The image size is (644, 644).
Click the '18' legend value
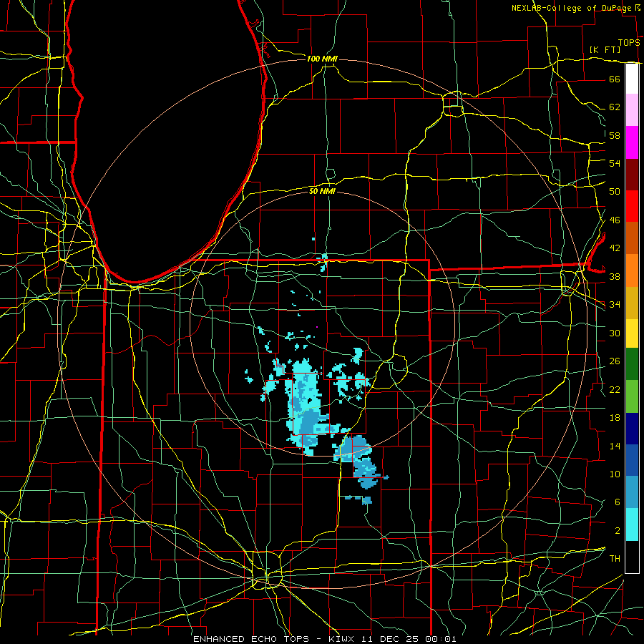(x=615, y=418)
